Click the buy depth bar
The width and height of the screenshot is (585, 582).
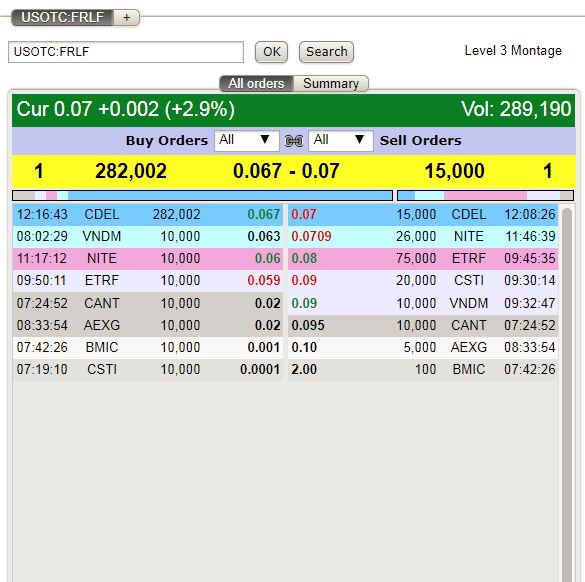pyautogui.click(x=202, y=195)
